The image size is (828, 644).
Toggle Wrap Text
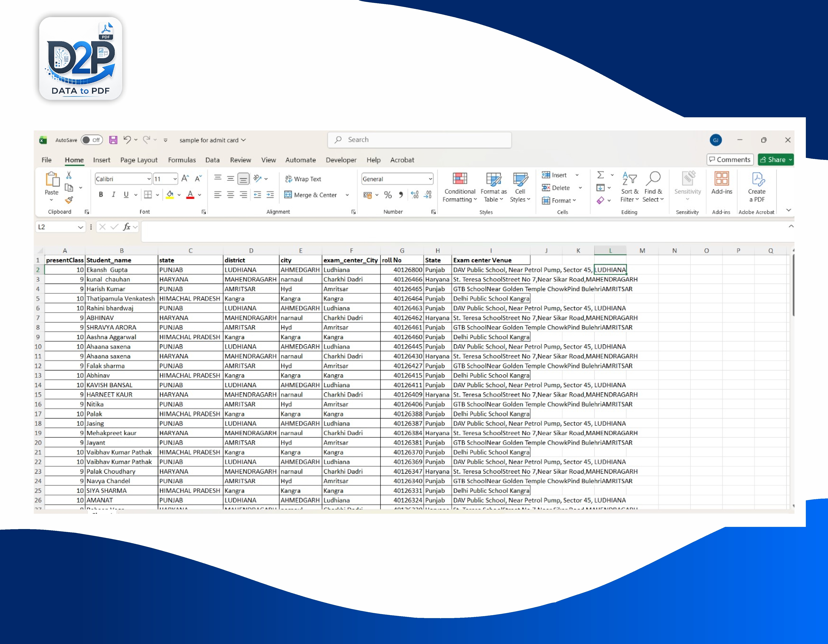coord(303,179)
